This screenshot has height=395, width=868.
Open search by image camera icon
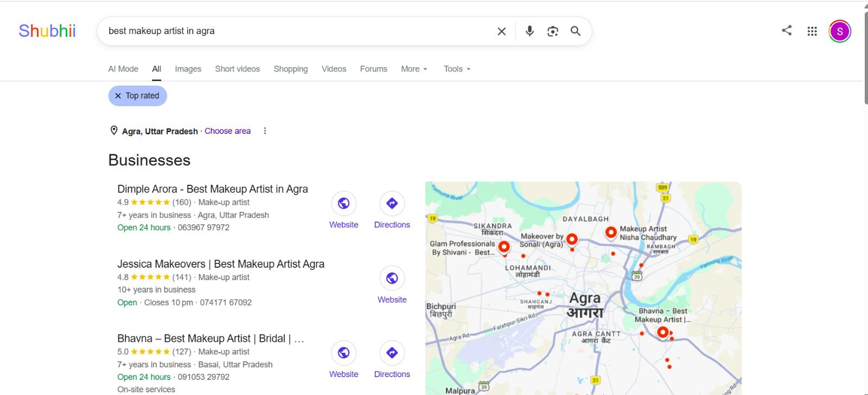[x=553, y=31]
